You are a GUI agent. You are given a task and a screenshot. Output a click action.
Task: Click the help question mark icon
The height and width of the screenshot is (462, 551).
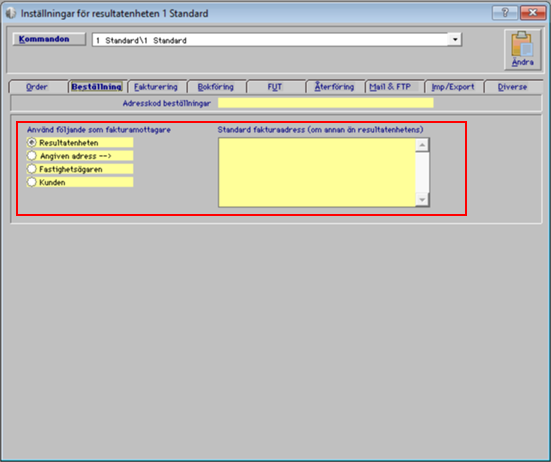pos(505,13)
